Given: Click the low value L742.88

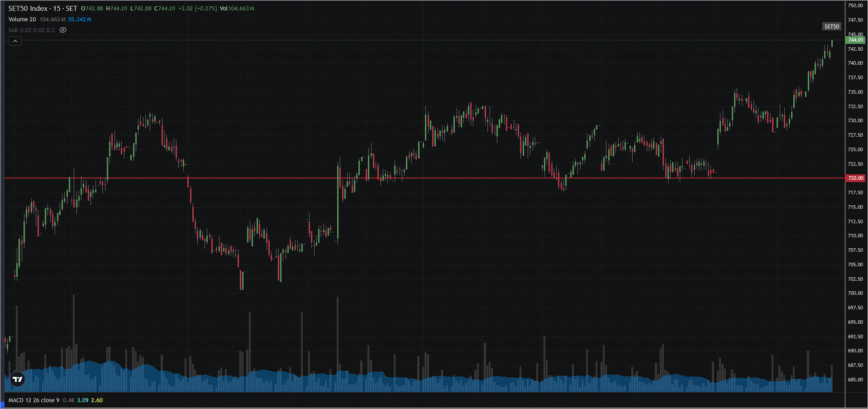Looking at the screenshot, I should (x=141, y=9).
